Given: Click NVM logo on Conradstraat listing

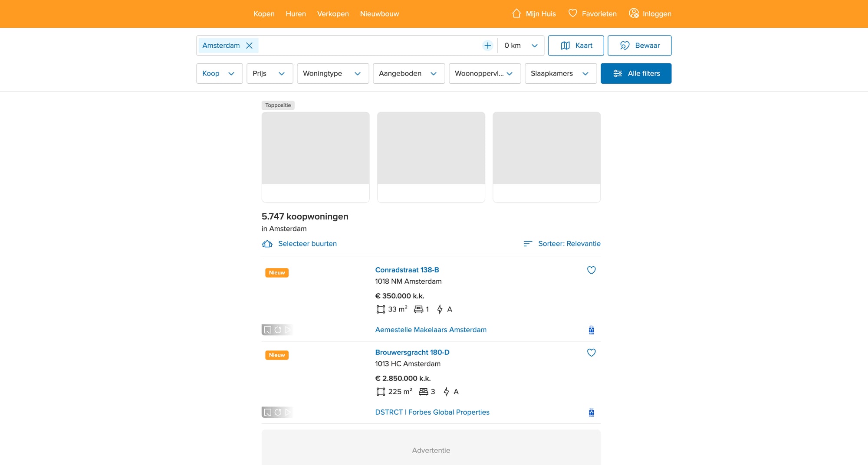Looking at the screenshot, I should pyautogui.click(x=591, y=330).
